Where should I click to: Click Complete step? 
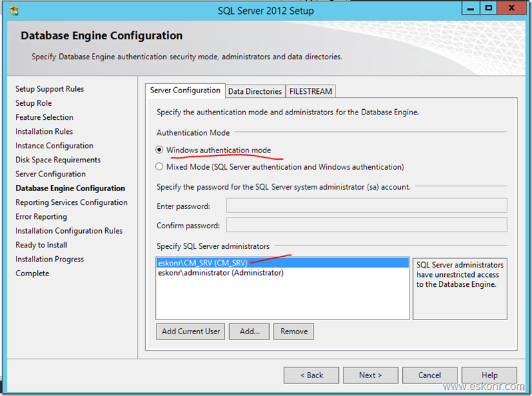(32, 274)
